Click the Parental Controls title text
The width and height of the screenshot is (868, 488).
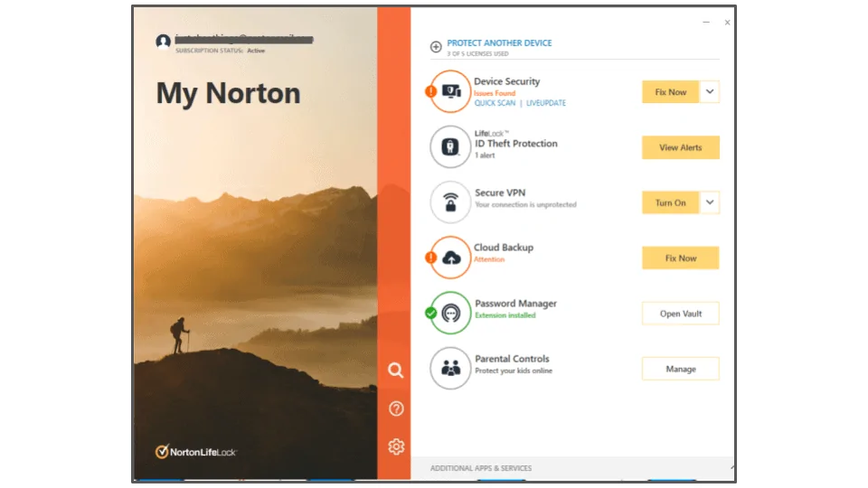pos(512,359)
